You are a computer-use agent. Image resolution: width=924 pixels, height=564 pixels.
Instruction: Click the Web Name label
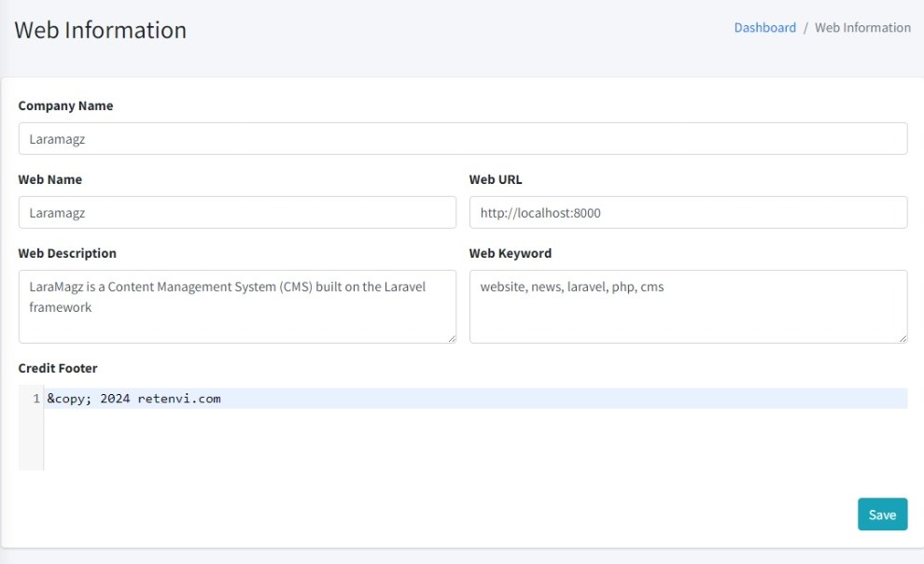point(49,179)
